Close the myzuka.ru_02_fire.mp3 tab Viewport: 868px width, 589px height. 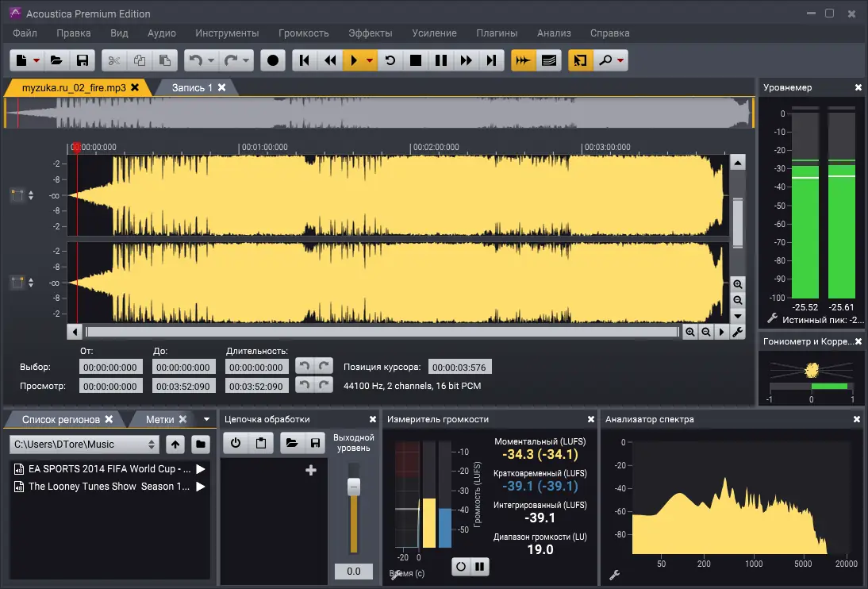tap(135, 87)
